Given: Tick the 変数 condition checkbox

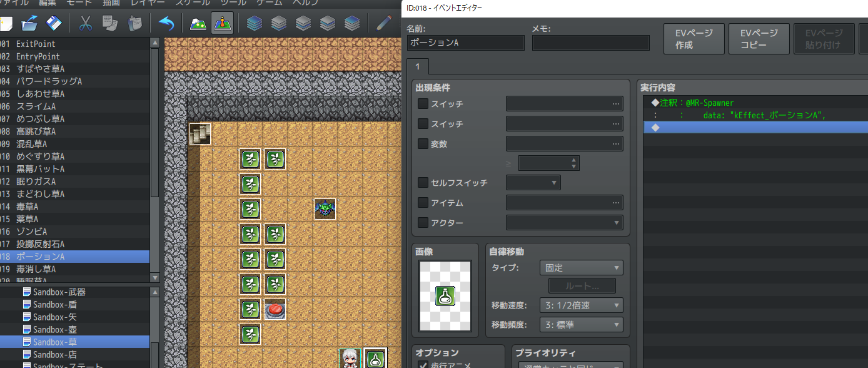Looking at the screenshot, I should tap(423, 144).
